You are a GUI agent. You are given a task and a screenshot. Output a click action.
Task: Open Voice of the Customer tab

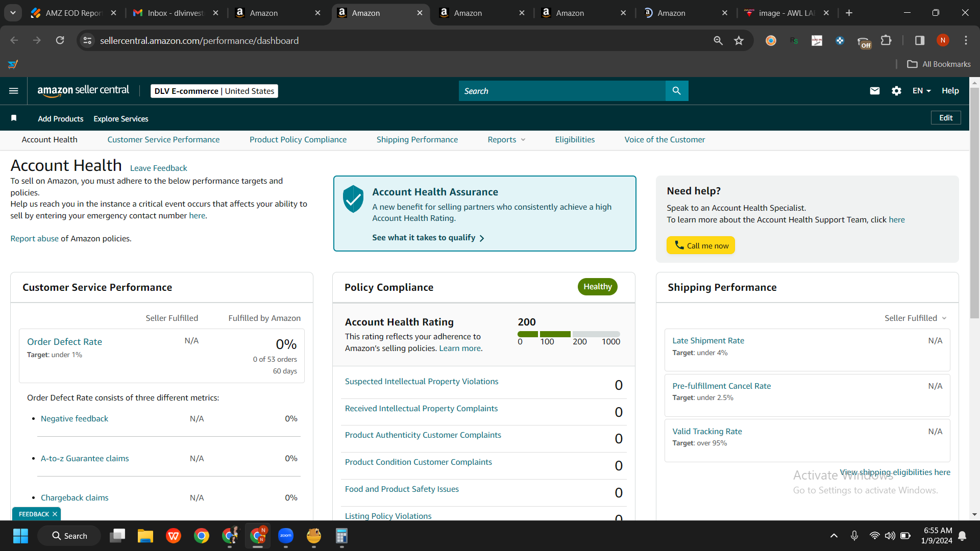pyautogui.click(x=665, y=140)
